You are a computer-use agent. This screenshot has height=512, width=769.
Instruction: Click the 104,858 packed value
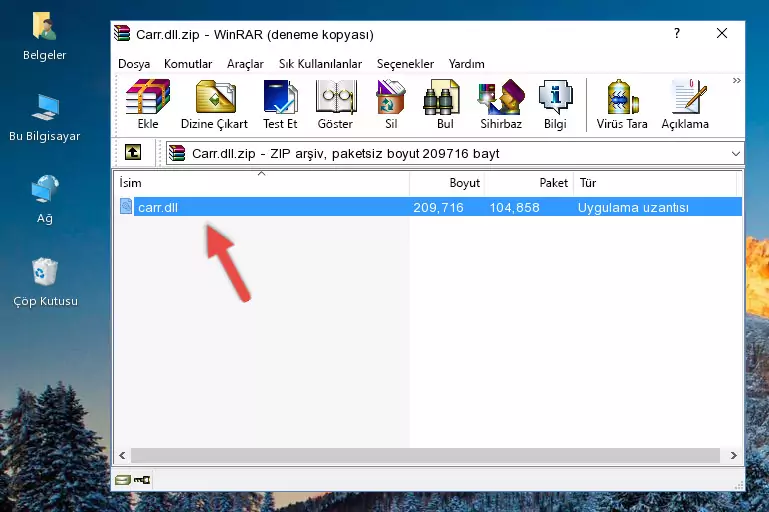[x=514, y=207]
